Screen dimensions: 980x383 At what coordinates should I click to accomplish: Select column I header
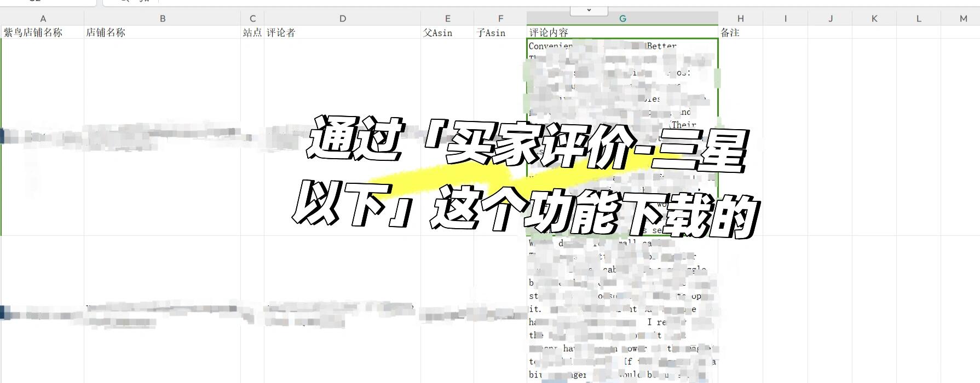coord(785,19)
